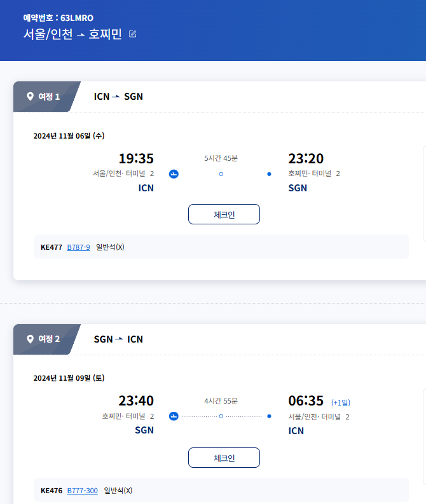The height and width of the screenshot is (504, 426).
Task: Click the blue departure plane icon under 4시간 55분
Action: pyautogui.click(x=174, y=416)
